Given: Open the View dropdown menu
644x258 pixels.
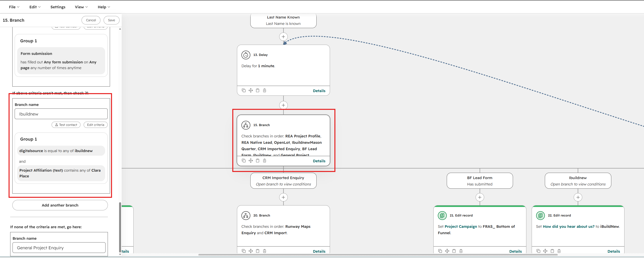Looking at the screenshot, I should coord(81,7).
